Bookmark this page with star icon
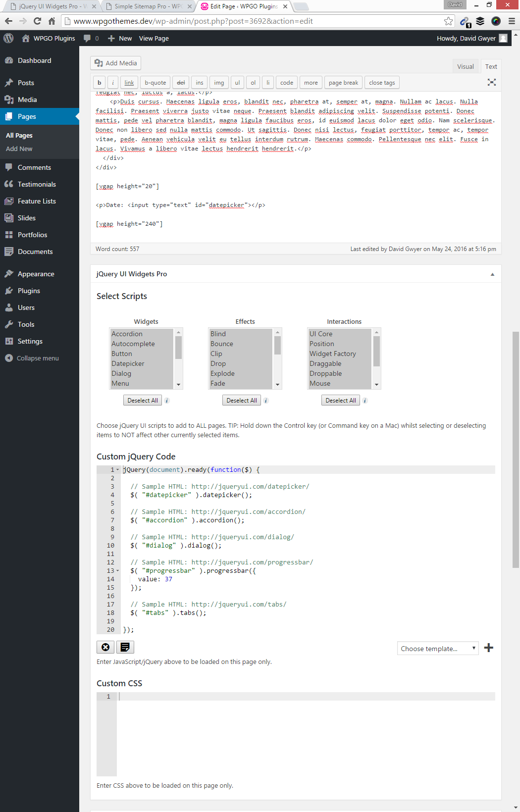This screenshot has height=812, width=520. pyautogui.click(x=448, y=21)
